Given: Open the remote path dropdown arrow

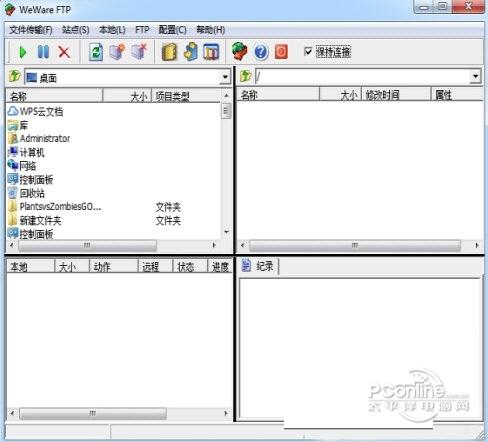Looking at the screenshot, I should [x=475, y=76].
